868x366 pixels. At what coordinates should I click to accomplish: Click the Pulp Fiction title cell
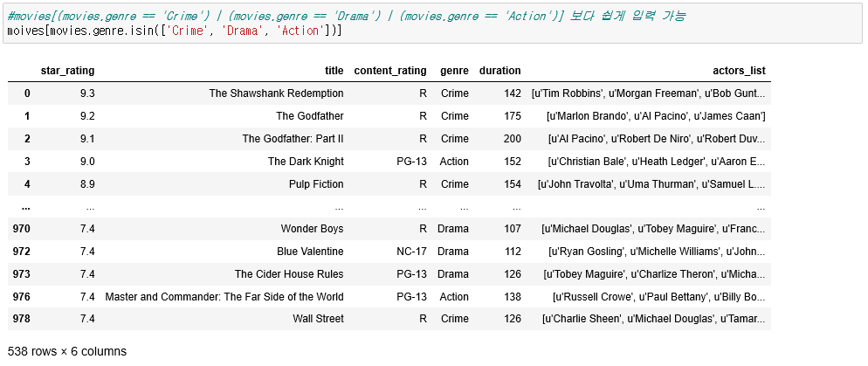pos(316,184)
